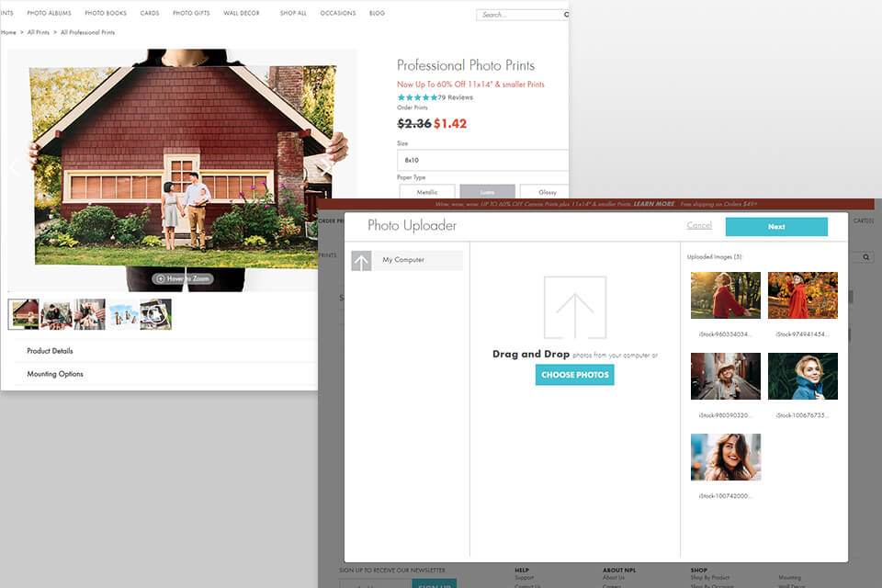This screenshot has height=588, width=882.
Task: Expand the Mounting Options section
Action: coord(55,374)
